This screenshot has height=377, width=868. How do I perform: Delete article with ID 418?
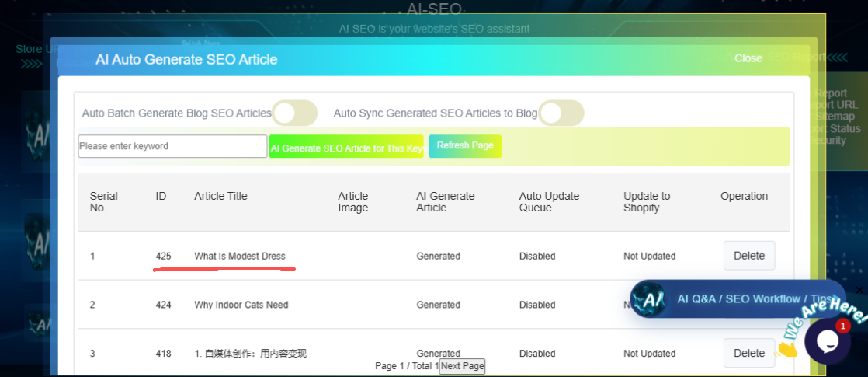(748, 353)
